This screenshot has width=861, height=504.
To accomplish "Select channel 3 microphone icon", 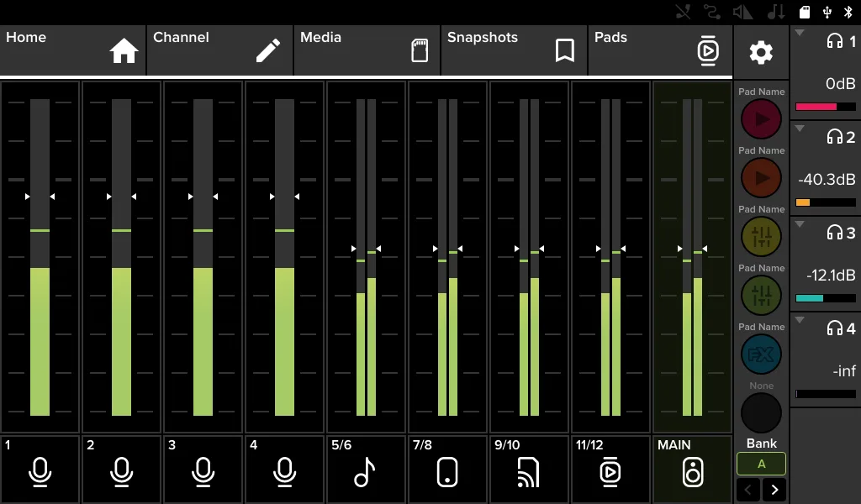I will tap(203, 471).
